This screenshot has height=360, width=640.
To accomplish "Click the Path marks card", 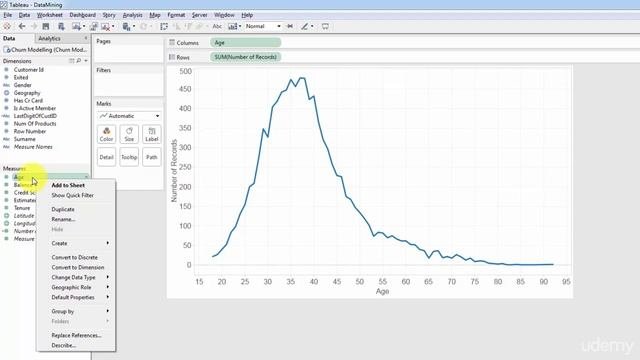I will (151, 157).
